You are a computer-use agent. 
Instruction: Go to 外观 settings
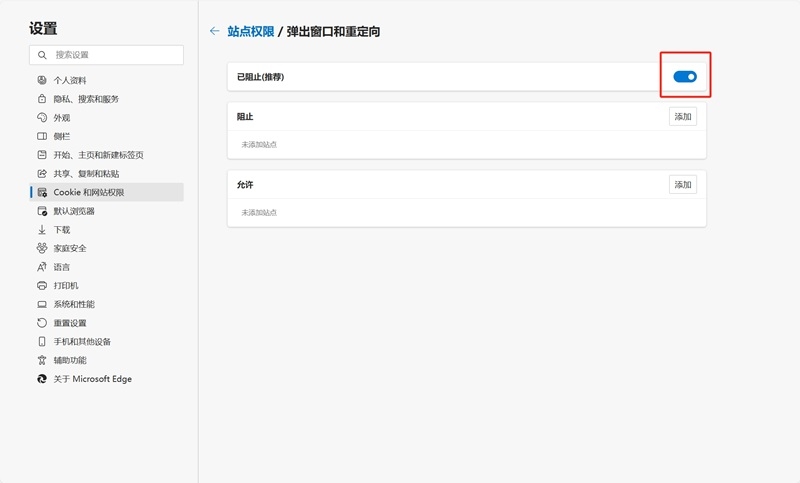[106, 117]
